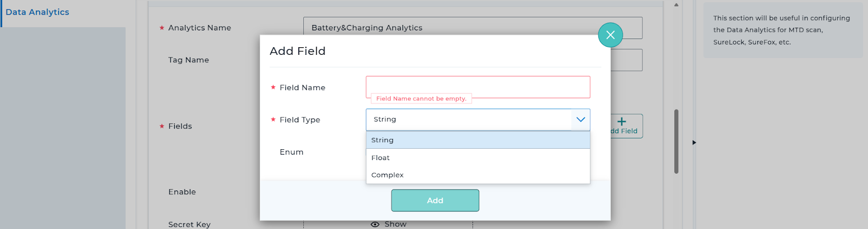The image size is (868, 229).
Task: Click the plus icon for Add Field
Action: [622, 122]
